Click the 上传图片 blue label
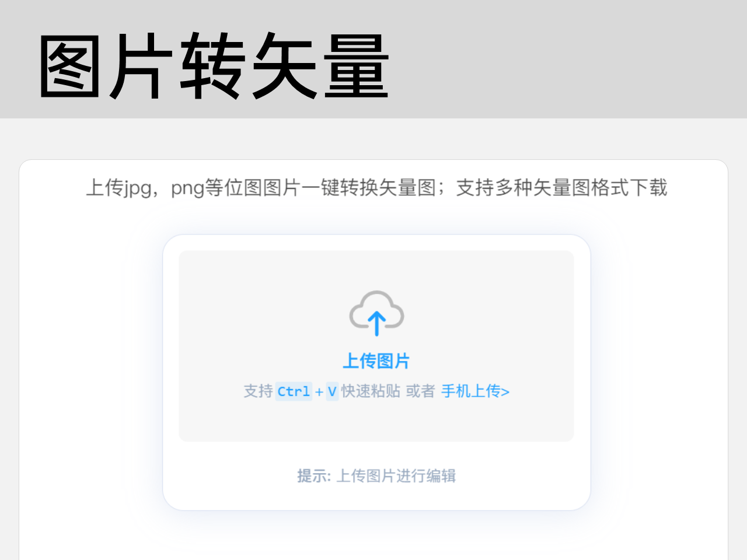The width and height of the screenshot is (747, 560). (376, 361)
